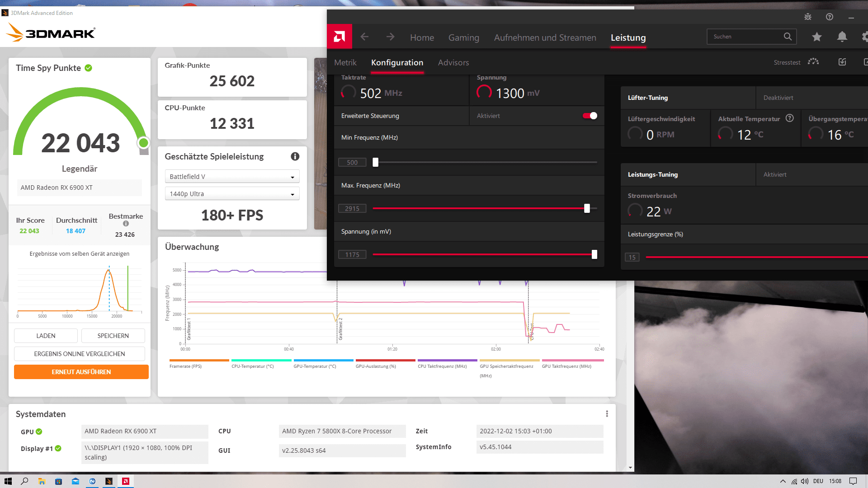Open Systemdaten three-dot options menu
This screenshot has width=868, height=488.
(607, 414)
